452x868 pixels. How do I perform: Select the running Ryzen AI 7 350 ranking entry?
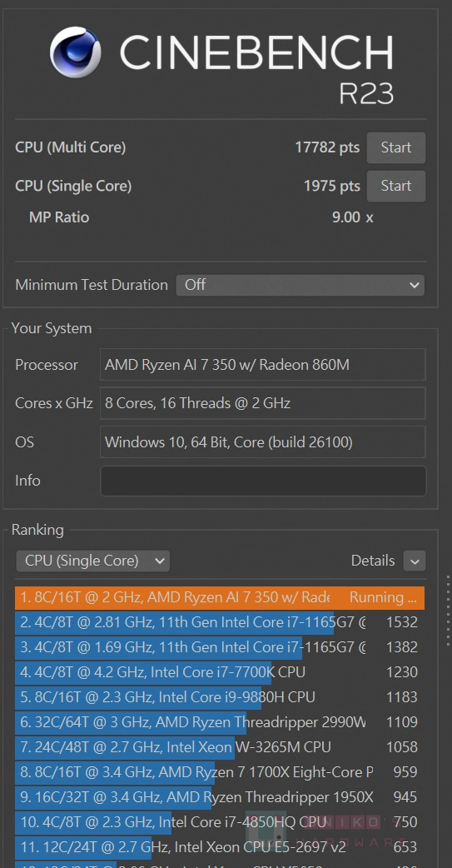pos(220,598)
